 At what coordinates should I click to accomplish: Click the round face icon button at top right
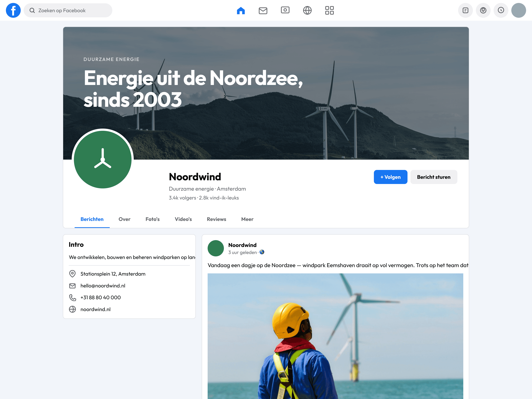coord(483,10)
